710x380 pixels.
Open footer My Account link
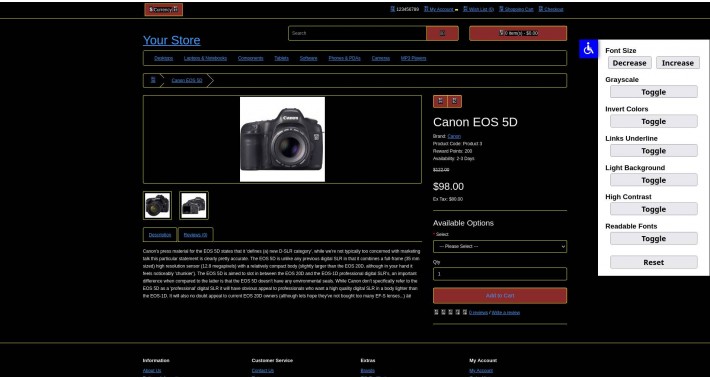[x=481, y=370]
